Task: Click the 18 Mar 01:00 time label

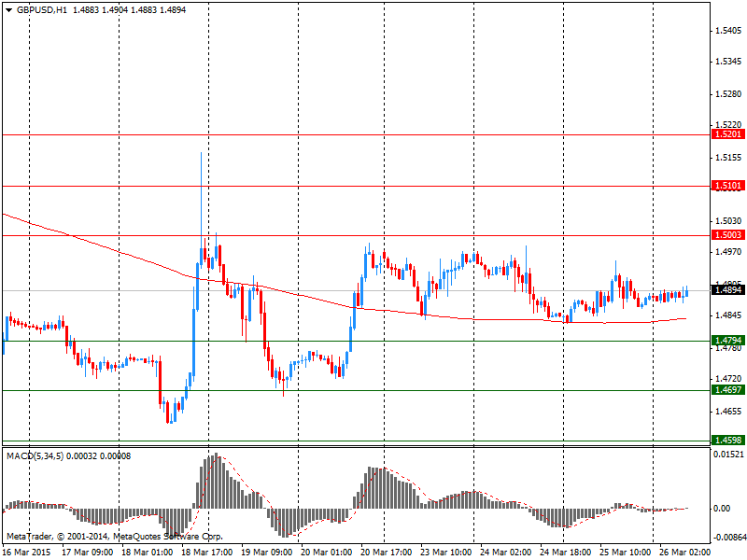Action: point(147,553)
